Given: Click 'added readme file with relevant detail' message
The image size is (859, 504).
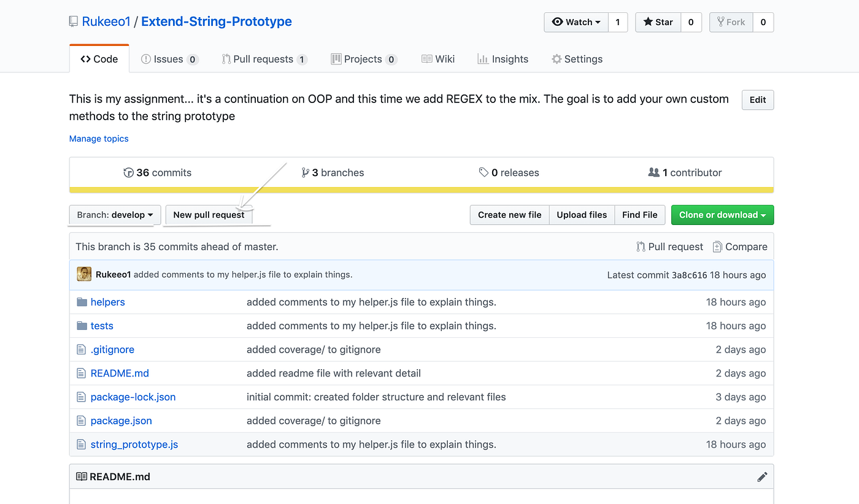Looking at the screenshot, I should [x=334, y=373].
